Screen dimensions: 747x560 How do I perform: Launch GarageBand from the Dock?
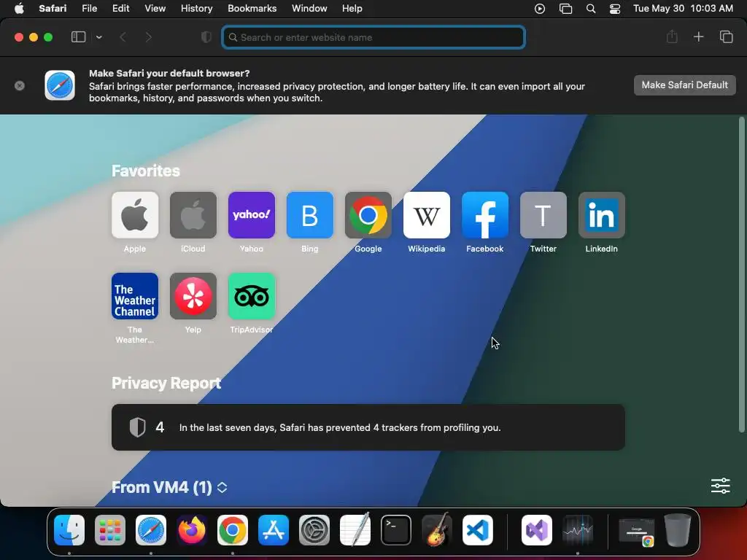[x=437, y=529]
